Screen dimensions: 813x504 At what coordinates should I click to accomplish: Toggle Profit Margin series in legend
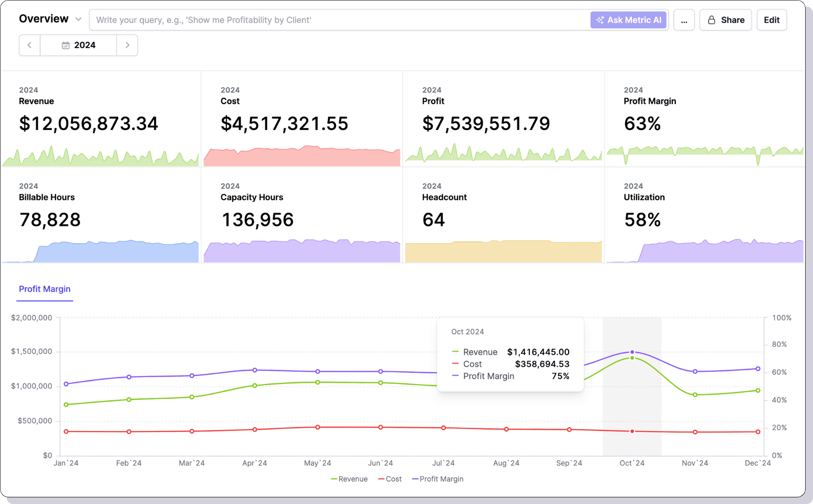tap(438, 479)
